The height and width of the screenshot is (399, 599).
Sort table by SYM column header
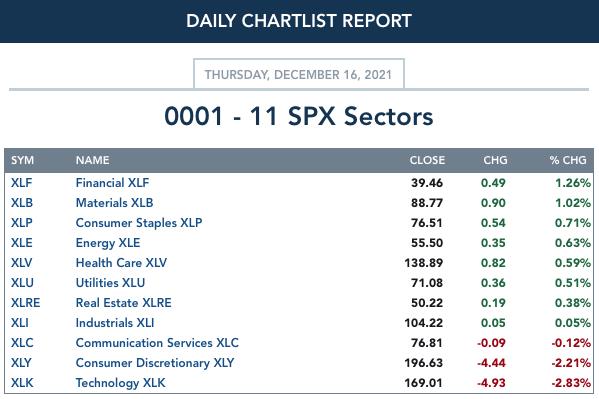[x=23, y=160]
